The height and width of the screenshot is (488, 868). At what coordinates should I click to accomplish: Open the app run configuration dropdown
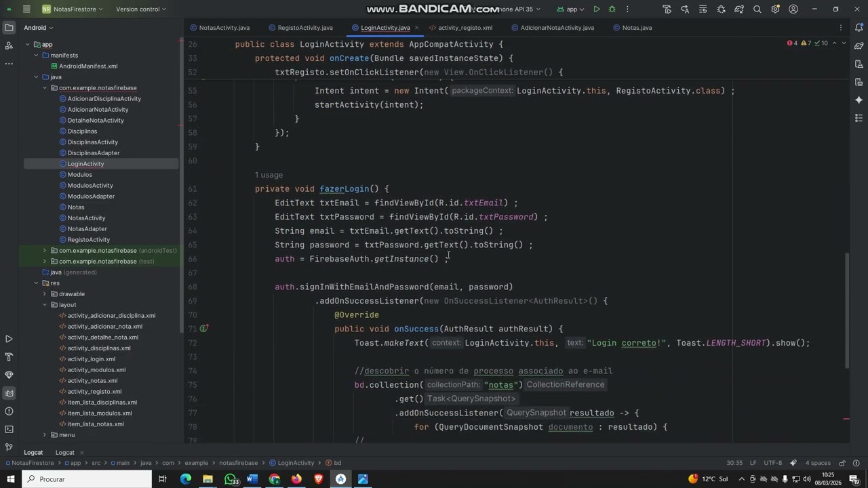pos(570,9)
